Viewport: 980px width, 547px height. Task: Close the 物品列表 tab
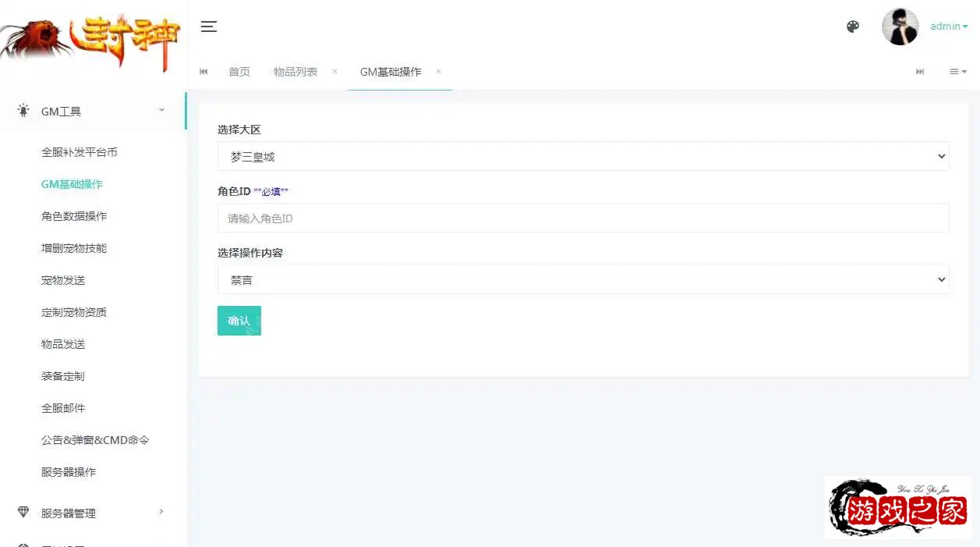pos(334,71)
